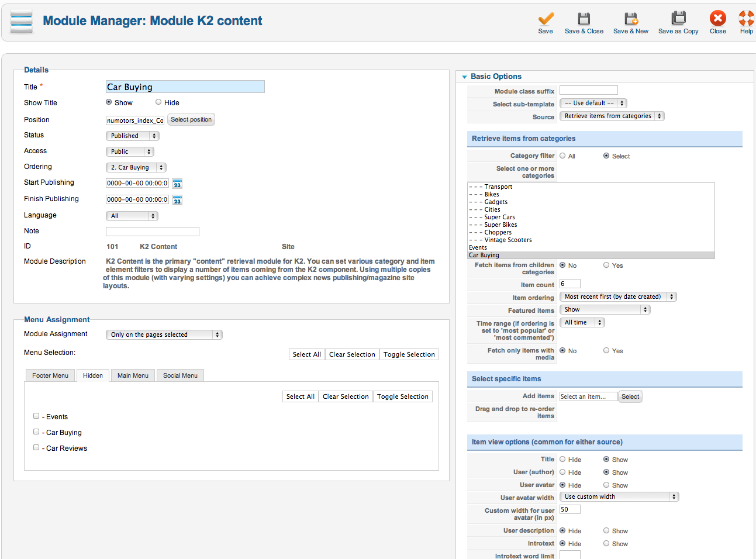Select Show Title 'Hide' radio

[x=158, y=102]
